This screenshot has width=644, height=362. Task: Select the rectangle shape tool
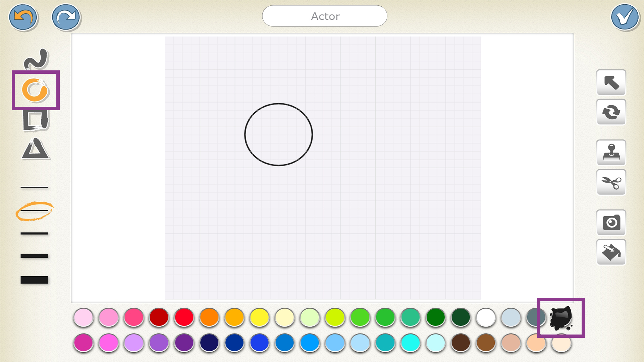click(x=36, y=120)
